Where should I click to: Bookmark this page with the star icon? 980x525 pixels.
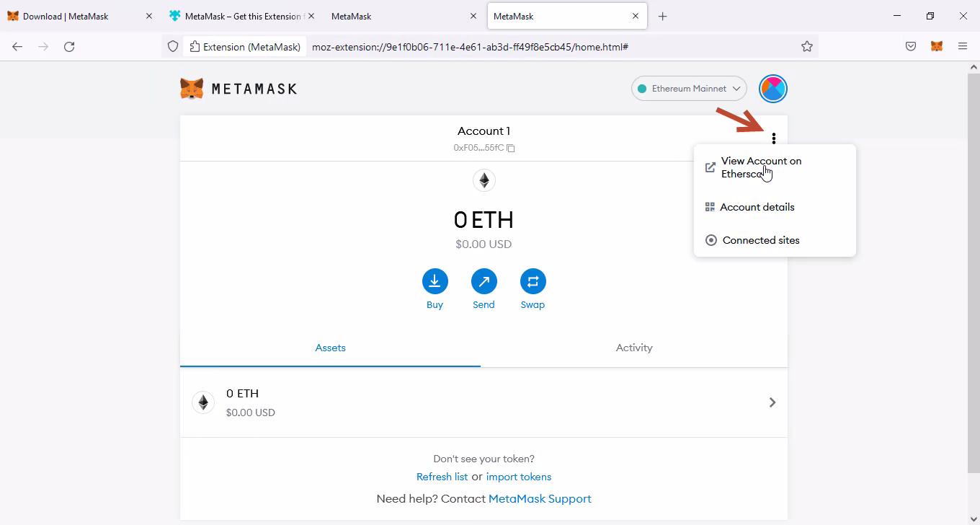coord(806,46)
